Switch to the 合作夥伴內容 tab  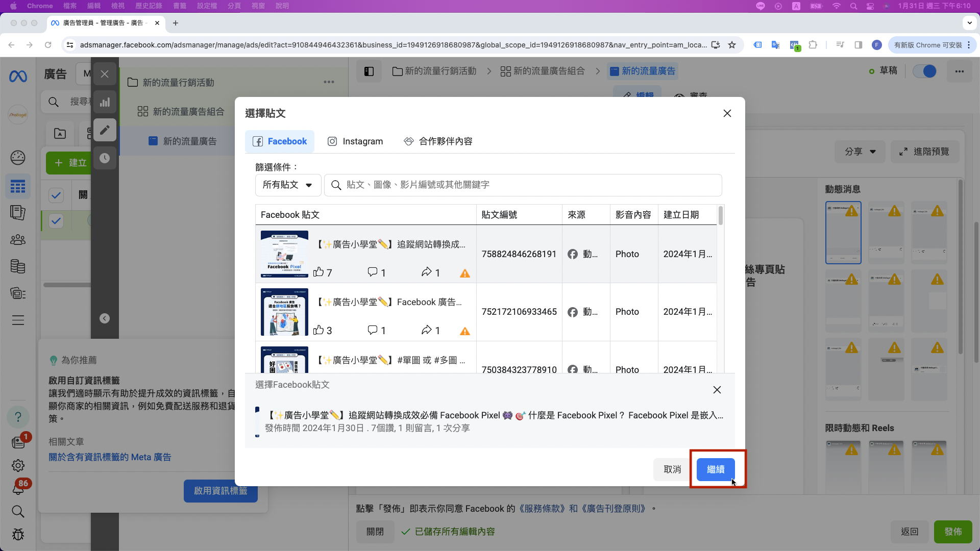(438, 141)
